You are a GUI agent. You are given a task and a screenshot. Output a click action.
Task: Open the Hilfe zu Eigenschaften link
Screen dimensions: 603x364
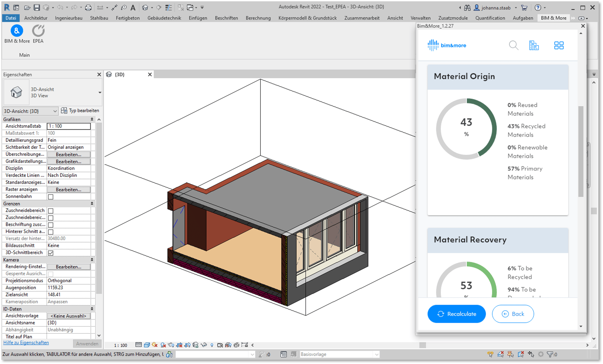click(26, 343)
